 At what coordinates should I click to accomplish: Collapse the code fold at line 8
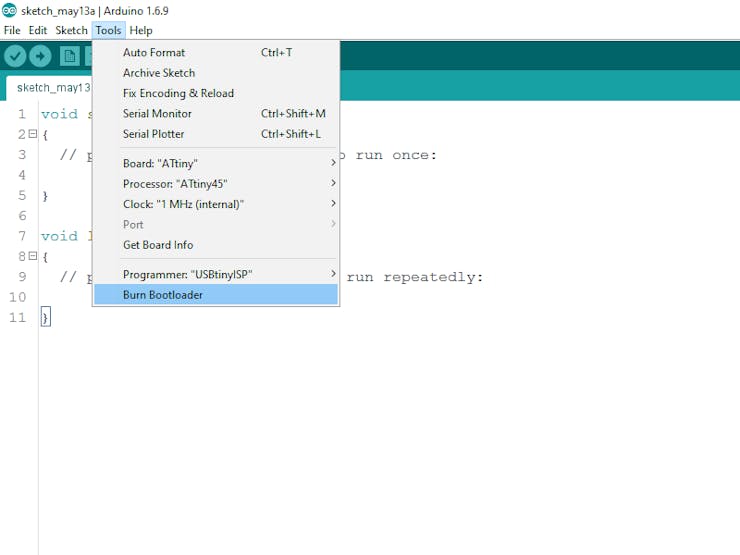(32, 256)
